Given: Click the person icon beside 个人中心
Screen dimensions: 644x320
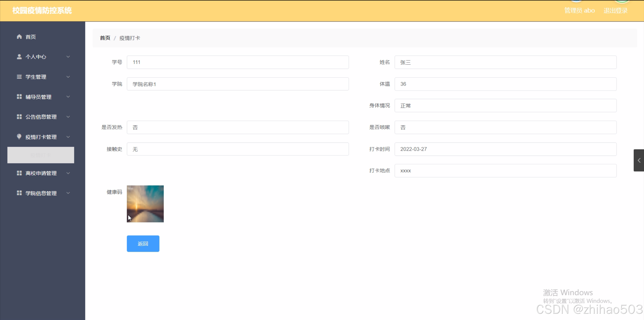Looking at the screenshot, I should pos(19,57).
